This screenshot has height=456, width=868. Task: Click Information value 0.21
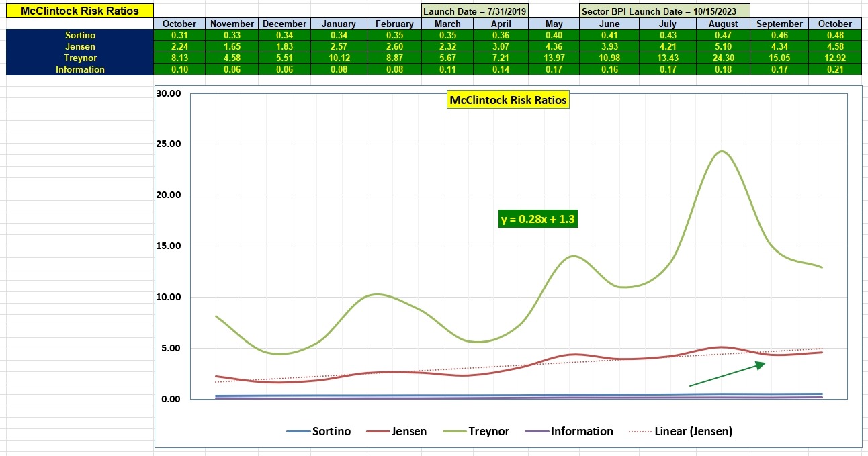click(834, 69)
